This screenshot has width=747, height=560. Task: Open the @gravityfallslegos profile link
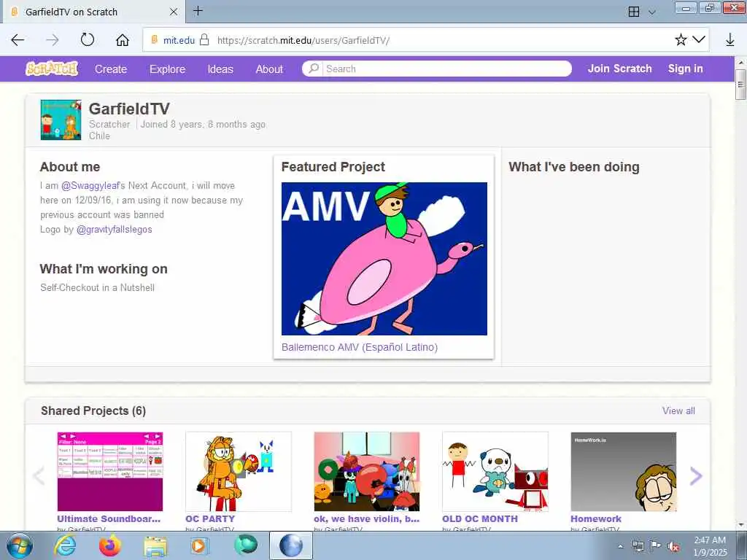[115, 230]
